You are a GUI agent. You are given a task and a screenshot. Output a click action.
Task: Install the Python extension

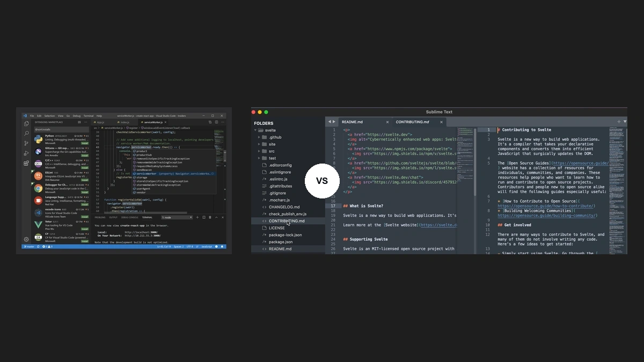point(85,143)
